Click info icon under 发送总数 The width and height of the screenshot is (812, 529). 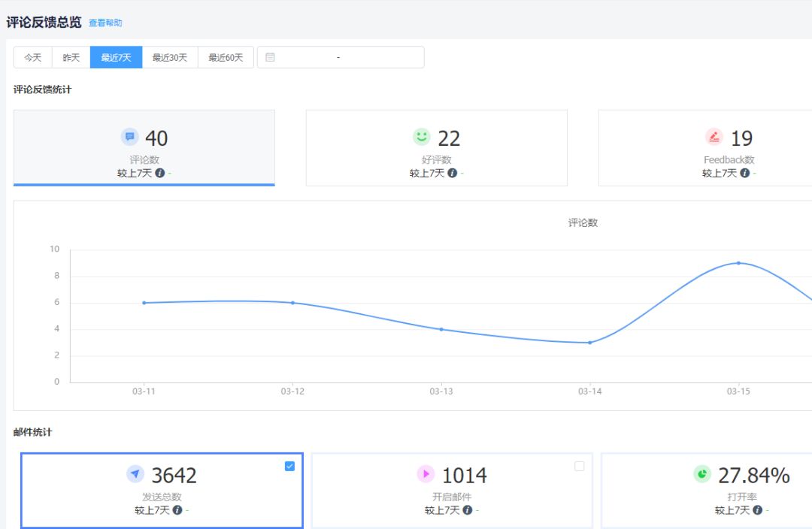[177, 510]
